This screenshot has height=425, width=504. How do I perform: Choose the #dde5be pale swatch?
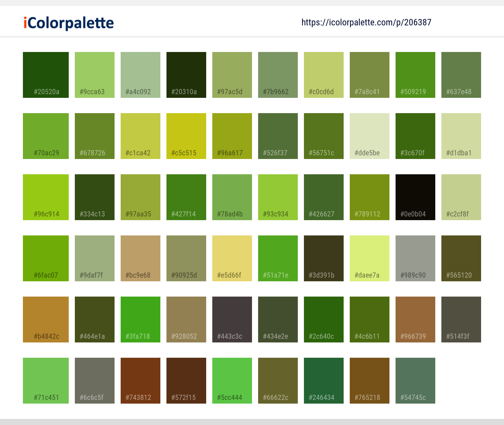point(370,136)
